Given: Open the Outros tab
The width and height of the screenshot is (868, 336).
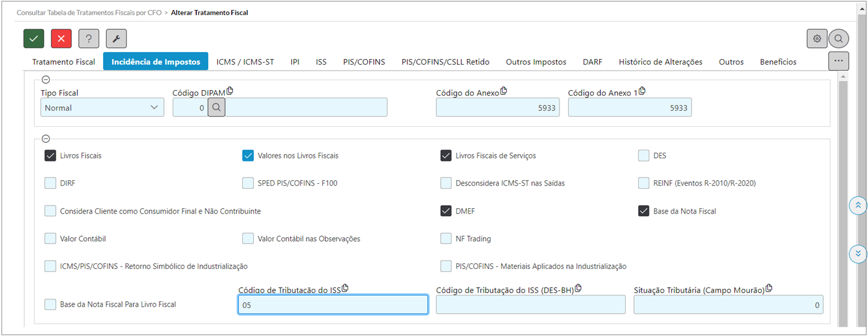Looking at the screenshot, I should click(731, 61).
